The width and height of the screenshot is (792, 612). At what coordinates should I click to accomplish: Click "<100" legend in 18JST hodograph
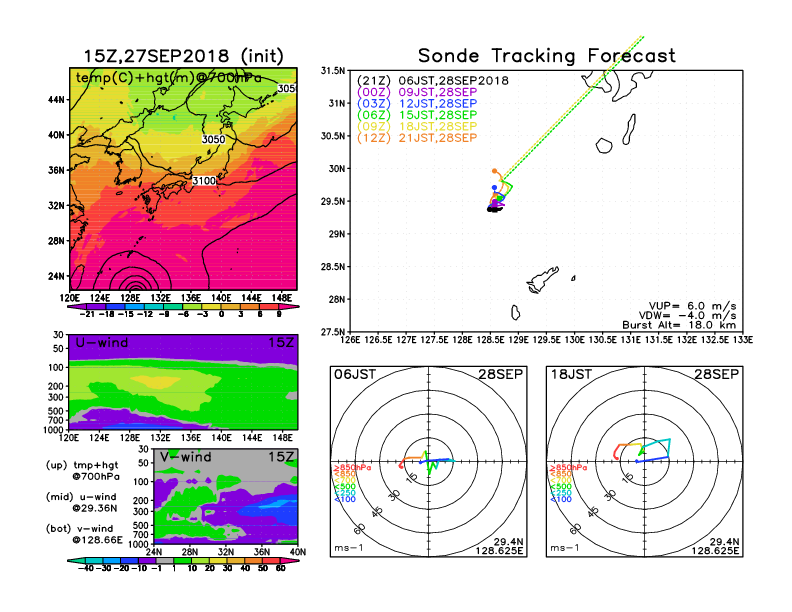point(561,499)
